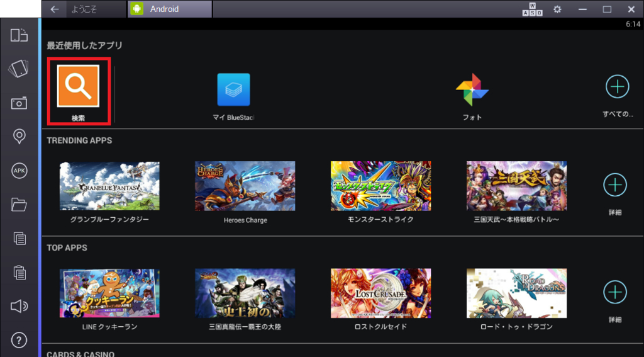Open the ロストクルセイド game thumbnail
The image size is (644, 357).
pos(380,293)
